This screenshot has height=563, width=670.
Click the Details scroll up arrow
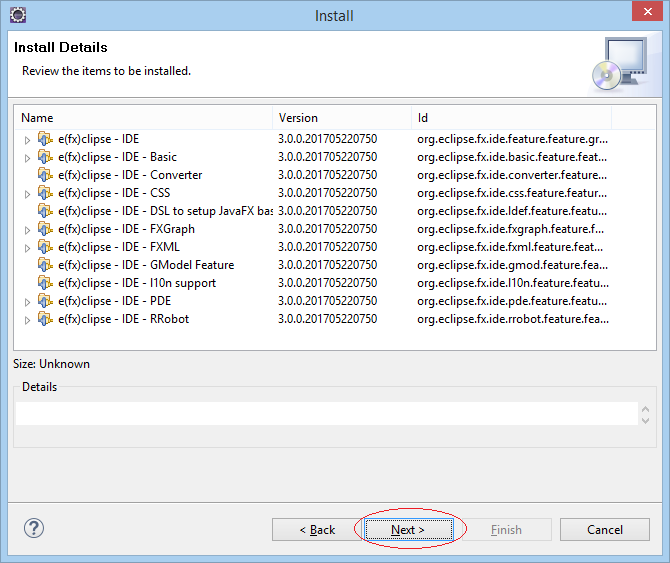point(645,409)
